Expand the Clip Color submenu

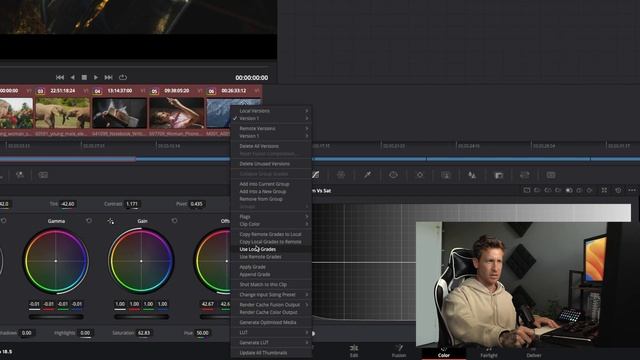coord(271,224)
